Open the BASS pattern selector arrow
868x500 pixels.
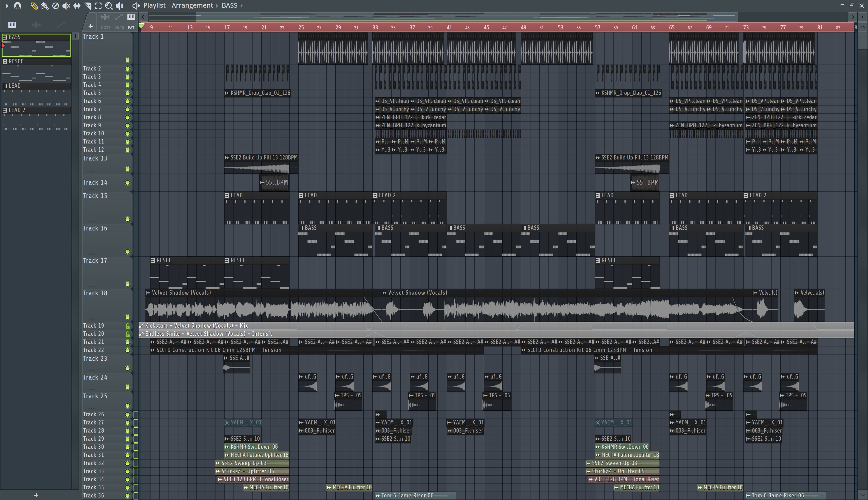[x=242, y=6]
